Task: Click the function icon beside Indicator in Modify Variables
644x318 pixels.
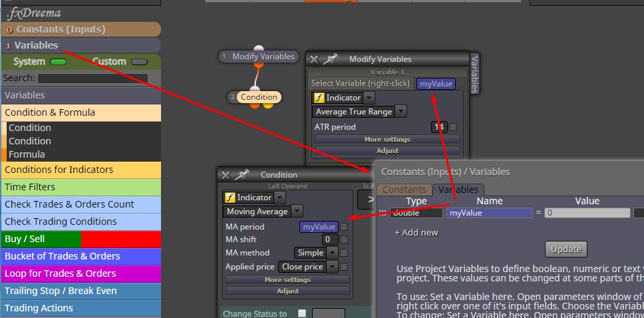Action: point(319,98)
